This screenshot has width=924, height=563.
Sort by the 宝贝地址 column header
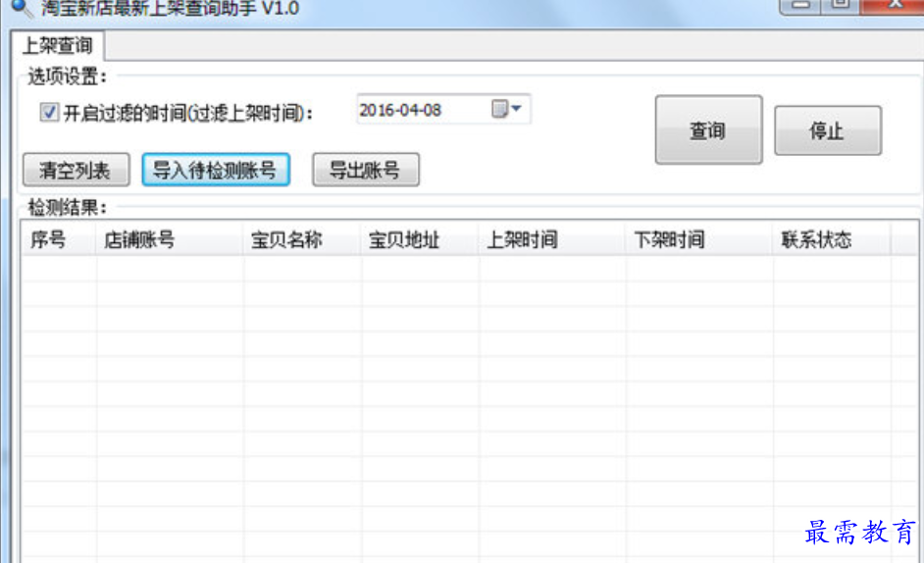[x=420, y=239]
